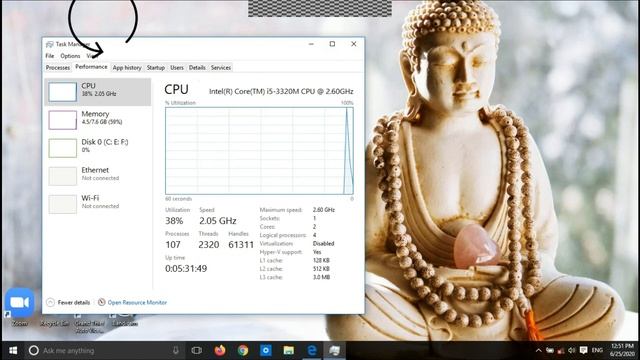Click the Cortana microphone icon
640x360 pixels.
(x=176, y=350)
